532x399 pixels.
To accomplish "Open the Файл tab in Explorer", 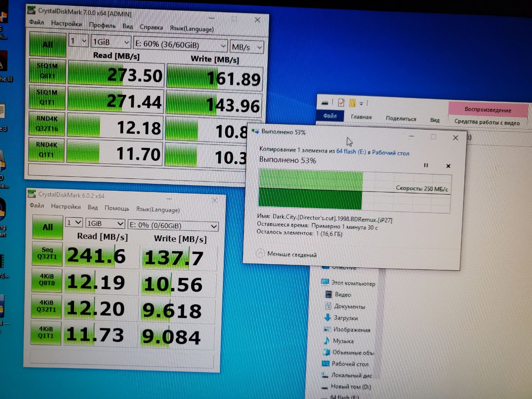I will (330, 116).
